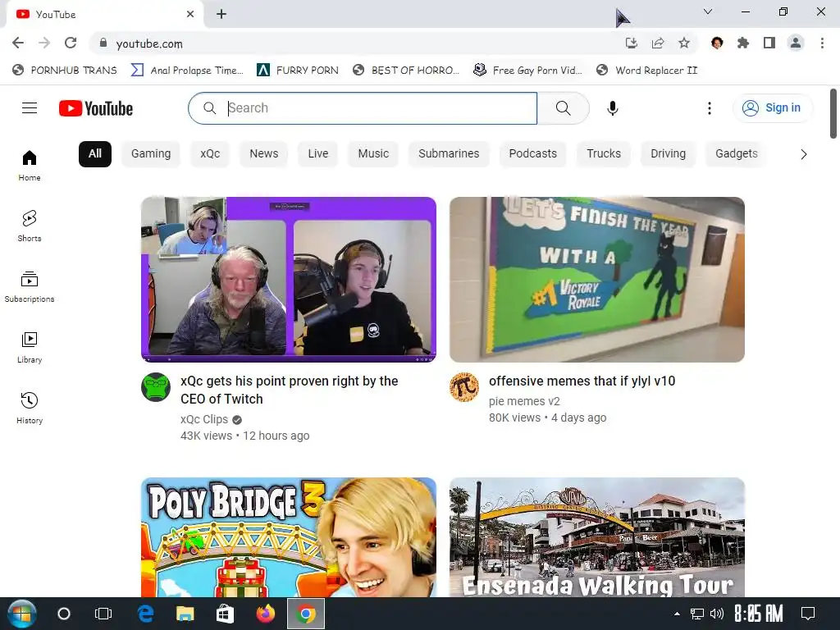840x630 pixels.
Task: Click the Sign in button
Action: click(773, 108)
